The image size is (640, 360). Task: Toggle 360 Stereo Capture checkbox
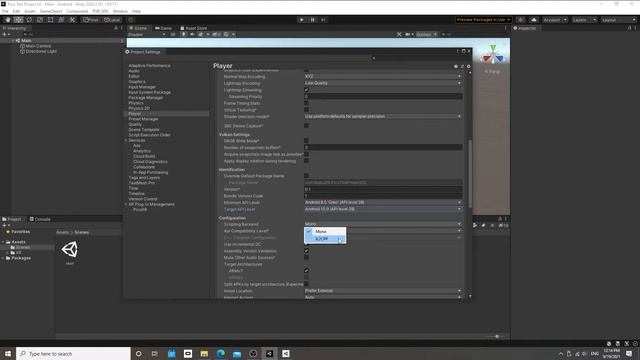[x=306, y=126]
